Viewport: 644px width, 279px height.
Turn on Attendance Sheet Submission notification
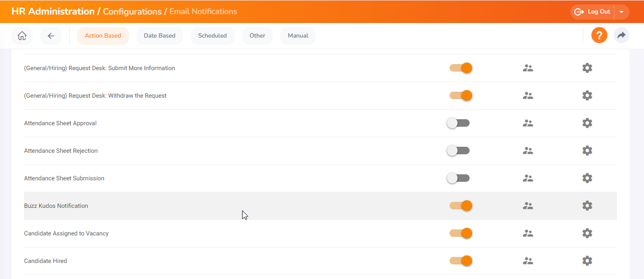458,178
